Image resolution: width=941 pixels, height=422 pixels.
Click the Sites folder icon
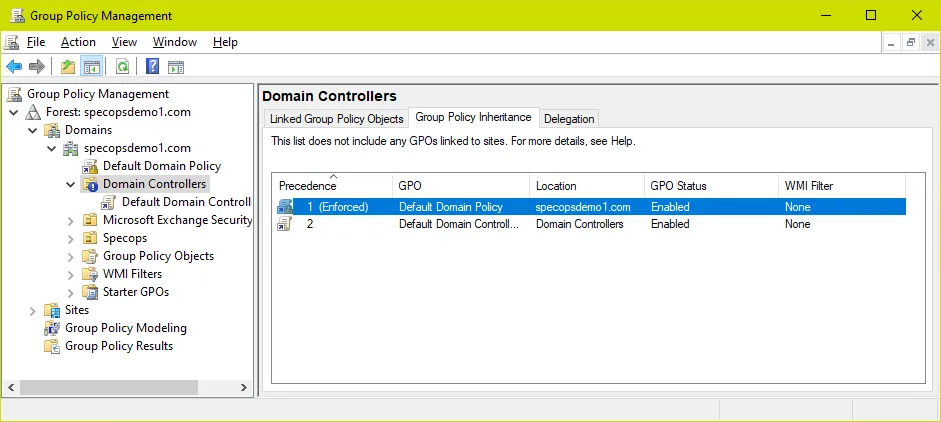[53, 310]
